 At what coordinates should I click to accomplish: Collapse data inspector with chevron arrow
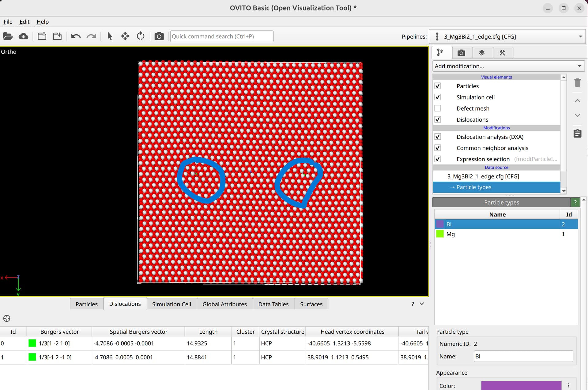[x=422, y=304]
